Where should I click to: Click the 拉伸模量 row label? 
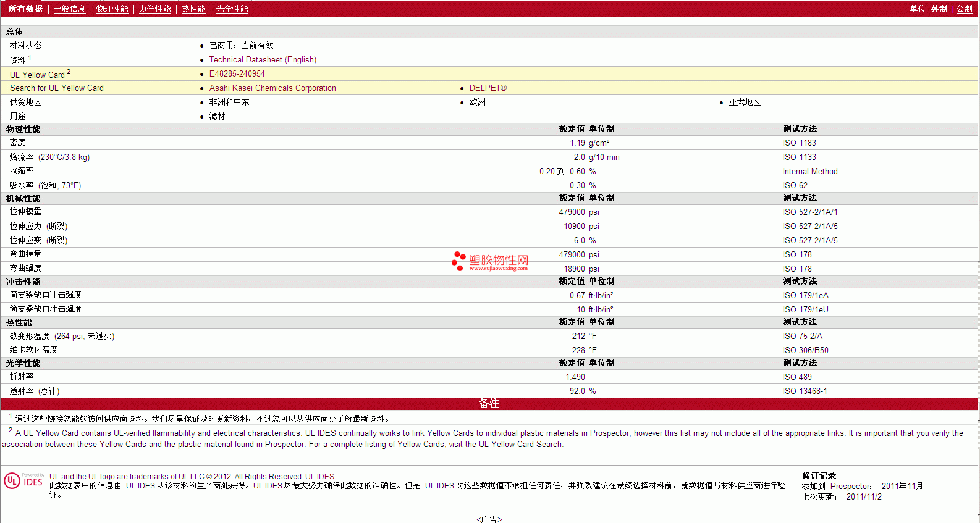point(25,212)
